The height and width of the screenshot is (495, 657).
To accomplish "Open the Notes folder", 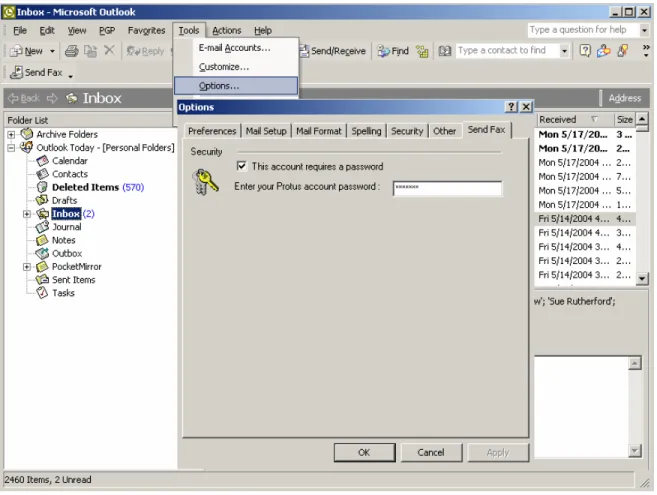I will [63, 240].
